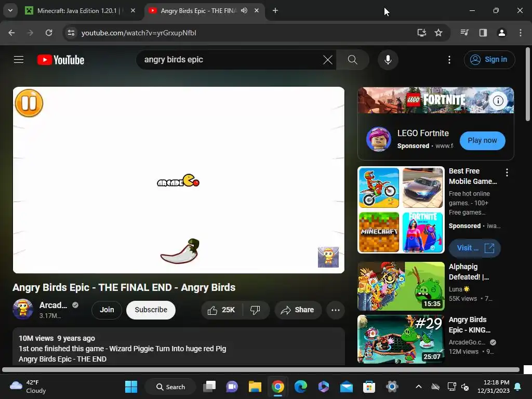Screen dimensions: 532x399
Task: Select the Angry Birds Epic browser tab
Action: coord(198,11)
